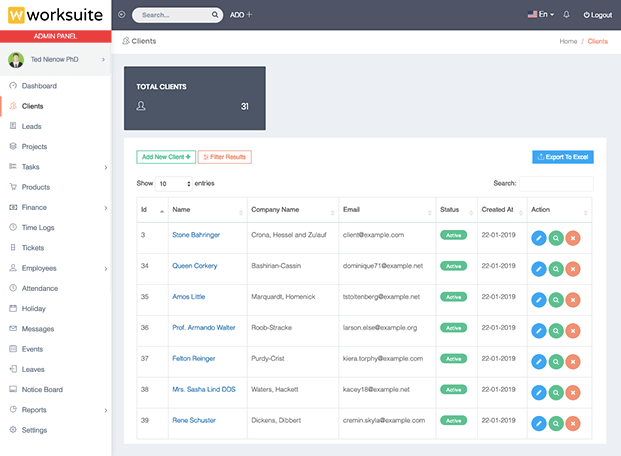Image resolution: width=621 pixels, height=456 pixels.
Task: Open the language selector dropdown En
Action: pyautogui.click(x=540, y=15)
